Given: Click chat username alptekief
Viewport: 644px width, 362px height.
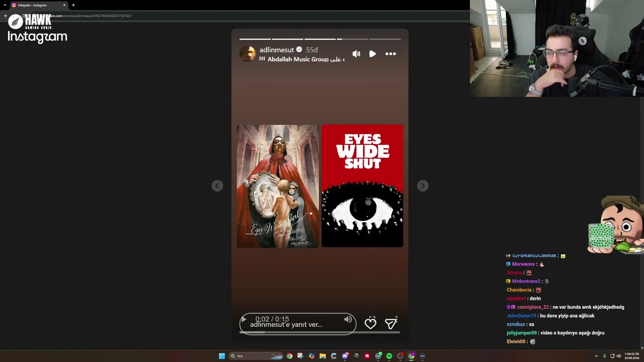Looking at the screenshot, I should [x=516, y=299].
